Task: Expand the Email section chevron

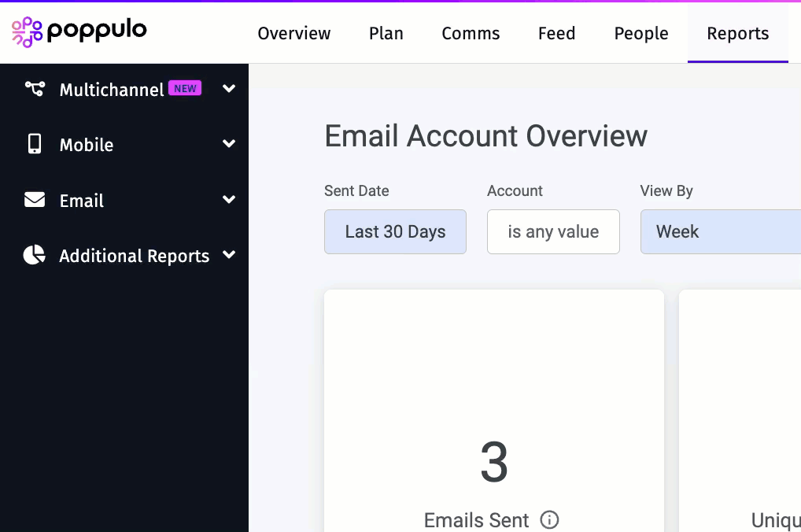Action: pyautogui.click(x=229, y=199)
